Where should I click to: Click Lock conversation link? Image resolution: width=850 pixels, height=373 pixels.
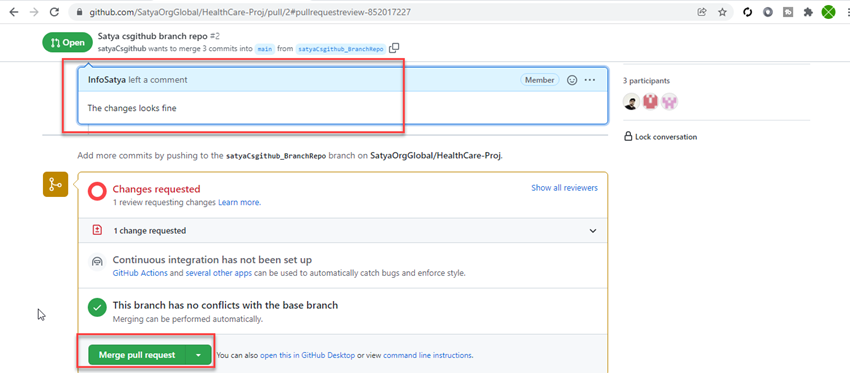661,137
